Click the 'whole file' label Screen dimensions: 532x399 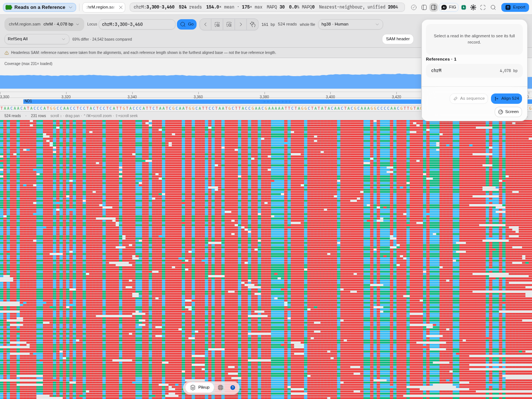tap(307, 25)
